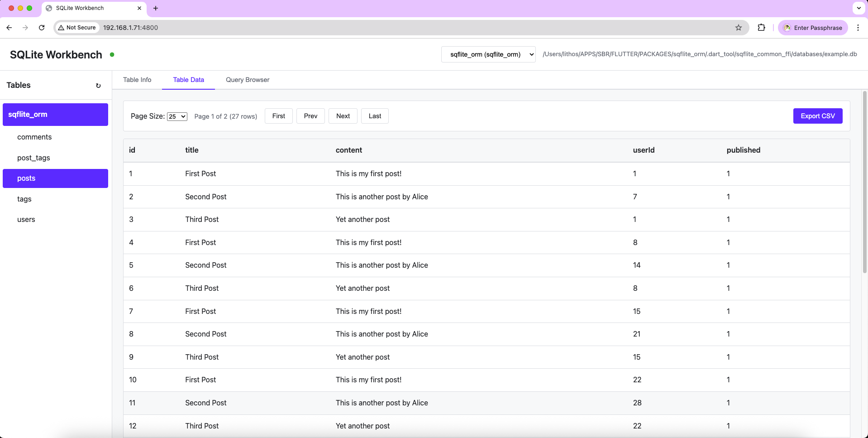868x438 pixels.
Task: Click the browser back navigation arrow
Action: tap(9, 28)
